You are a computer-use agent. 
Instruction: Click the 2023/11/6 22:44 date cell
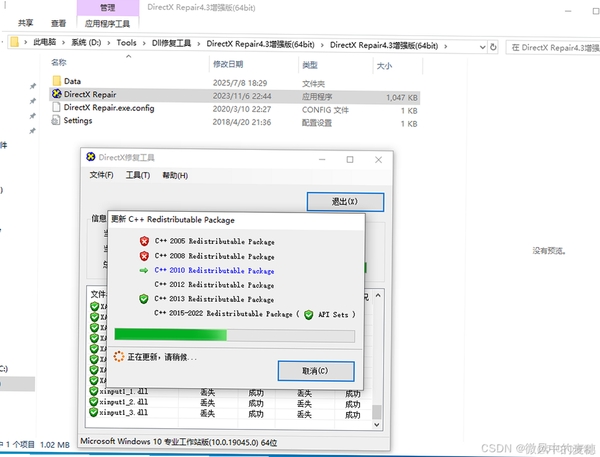(242, 96)
